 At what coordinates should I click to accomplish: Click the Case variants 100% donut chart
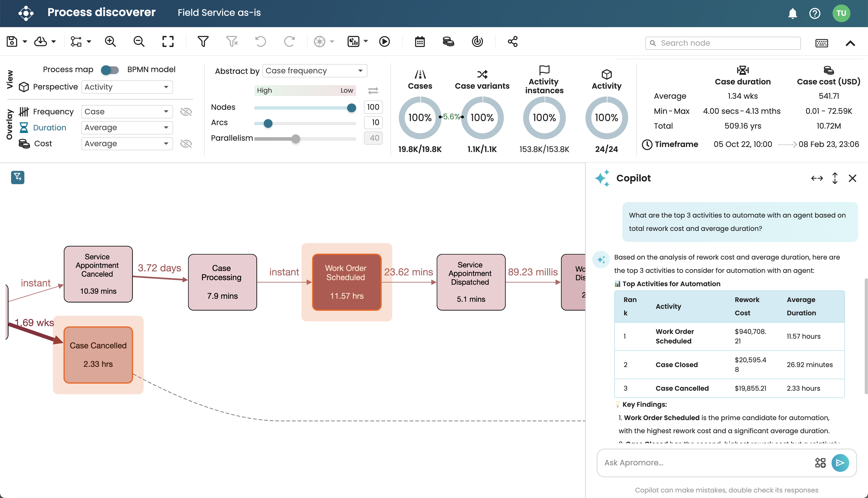[482, 118]
